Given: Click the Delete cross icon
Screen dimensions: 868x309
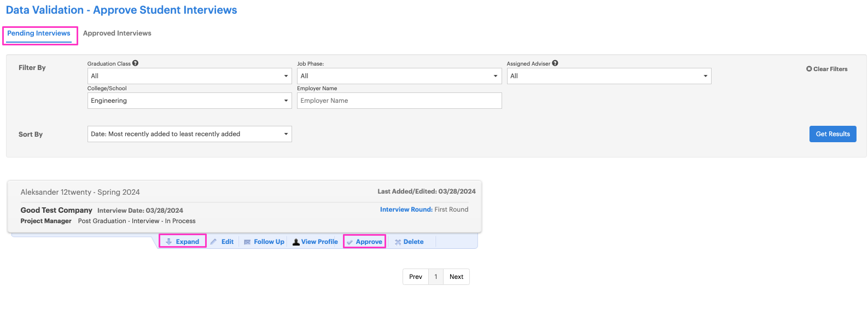Looking at the screenshot, I should coord(398,242).
